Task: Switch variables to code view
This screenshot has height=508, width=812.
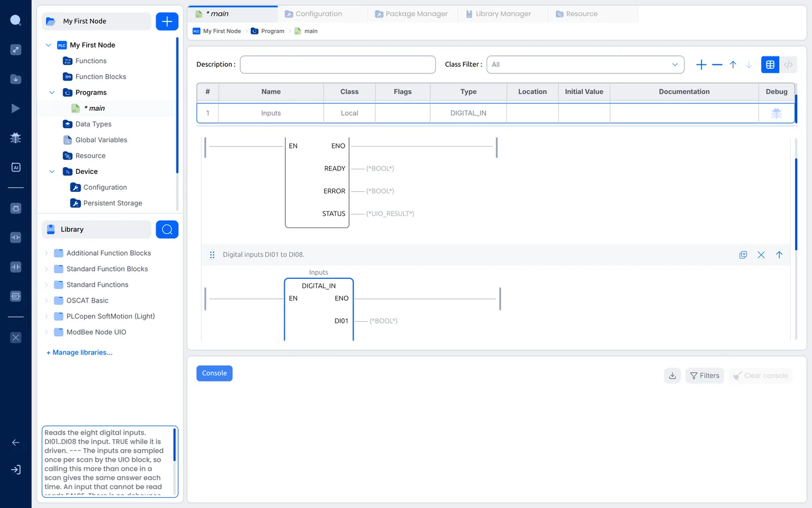Action: (788, 65)
